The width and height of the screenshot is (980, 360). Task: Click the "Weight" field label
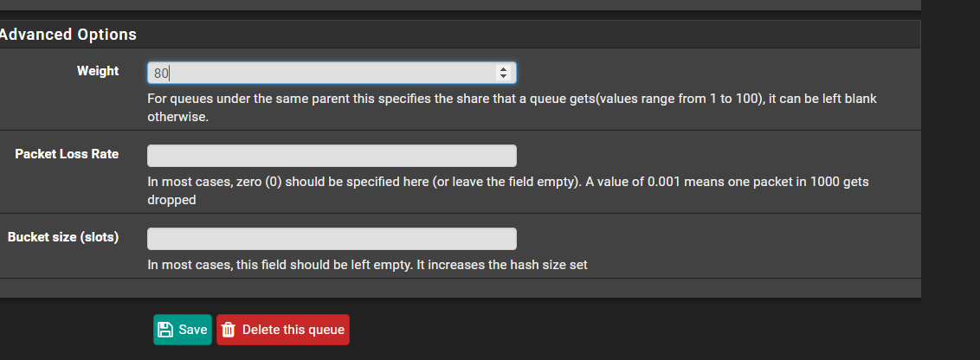point(98,71)
